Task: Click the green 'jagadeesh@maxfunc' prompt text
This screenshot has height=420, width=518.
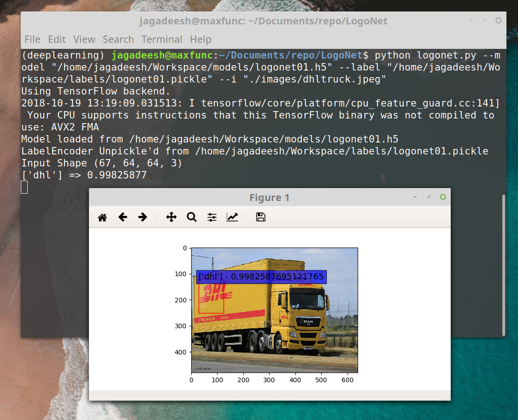Action: [x=162, y=55]
